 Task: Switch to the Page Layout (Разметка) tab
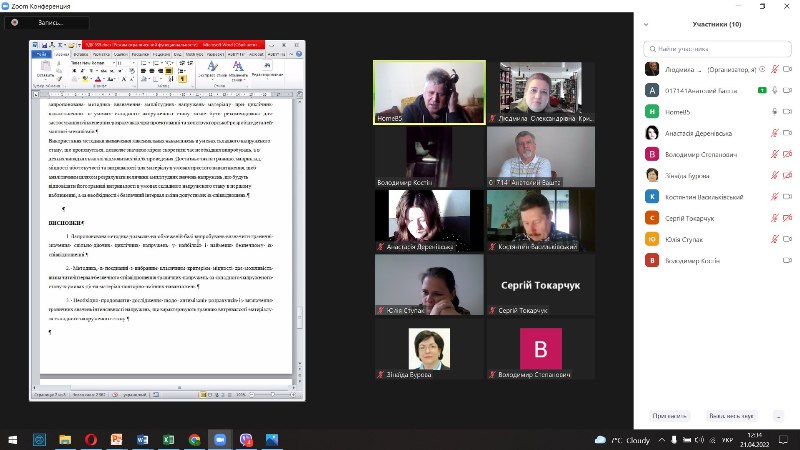101,54
